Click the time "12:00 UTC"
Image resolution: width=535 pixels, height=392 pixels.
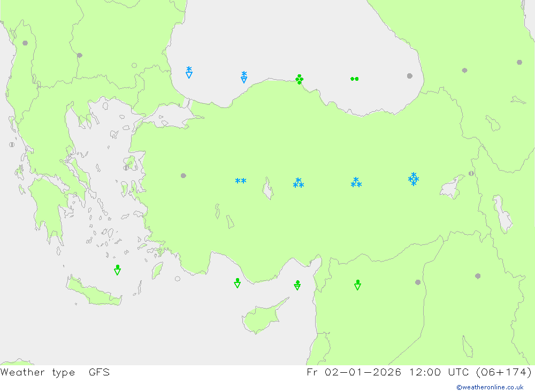(439, 372)
